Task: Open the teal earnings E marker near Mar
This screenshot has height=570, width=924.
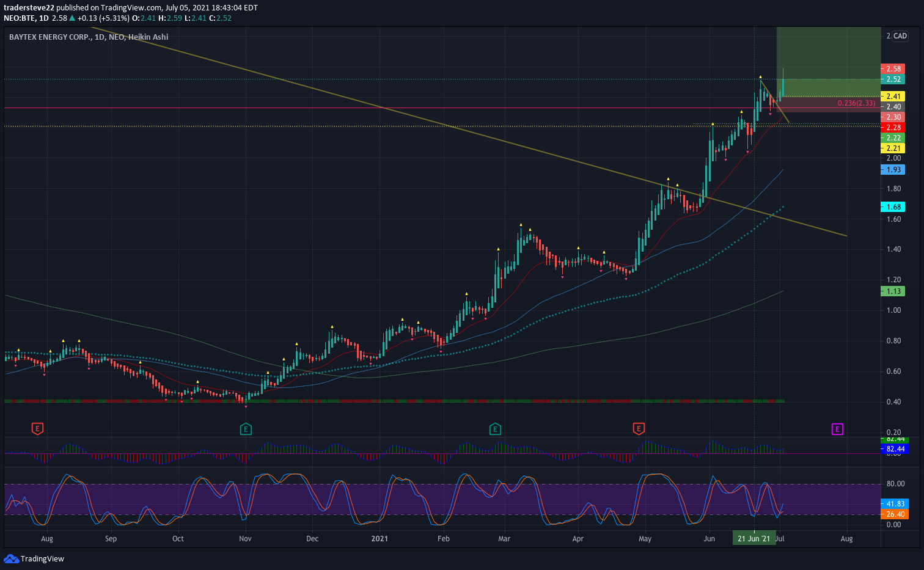Action: tap(495, 429)
